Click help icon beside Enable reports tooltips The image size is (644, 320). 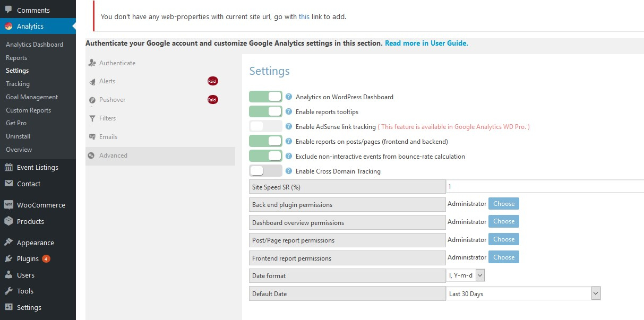[x=289, y=111]
